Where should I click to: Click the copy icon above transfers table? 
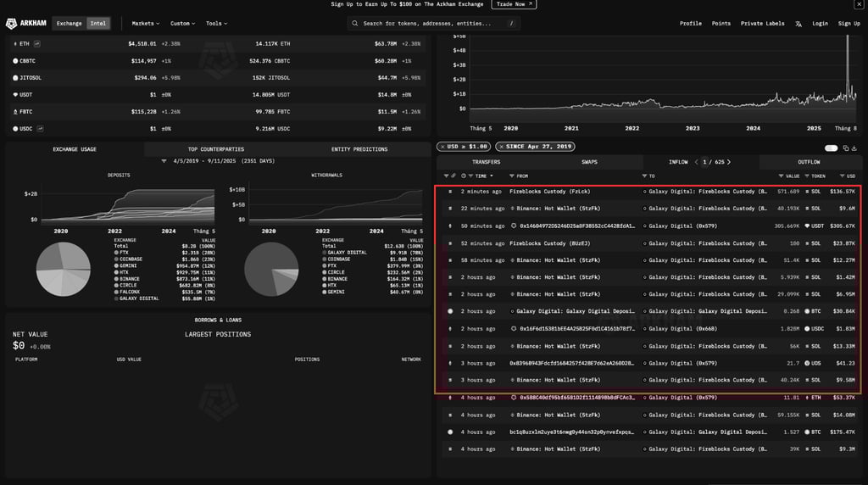[x=845, y=148]
